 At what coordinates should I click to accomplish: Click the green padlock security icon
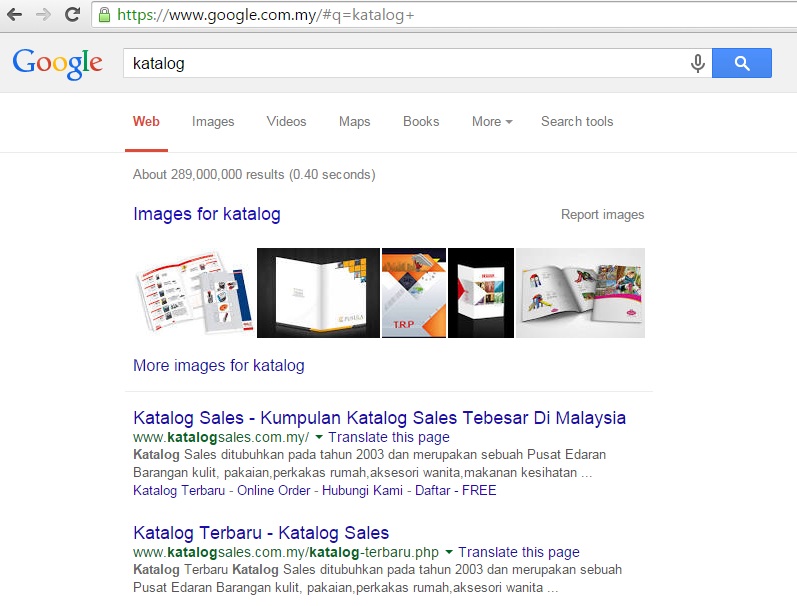click(x=104, y=15)
